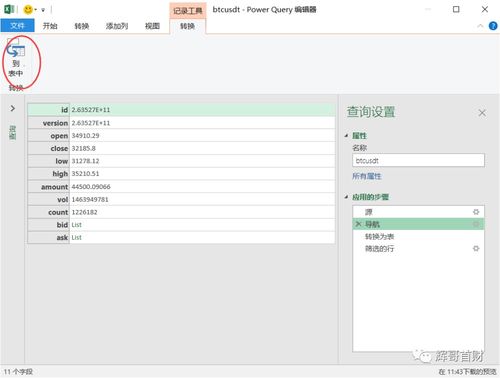500x378 pixels.
Task: Click the preview download time status
Action: pos(467,371)
